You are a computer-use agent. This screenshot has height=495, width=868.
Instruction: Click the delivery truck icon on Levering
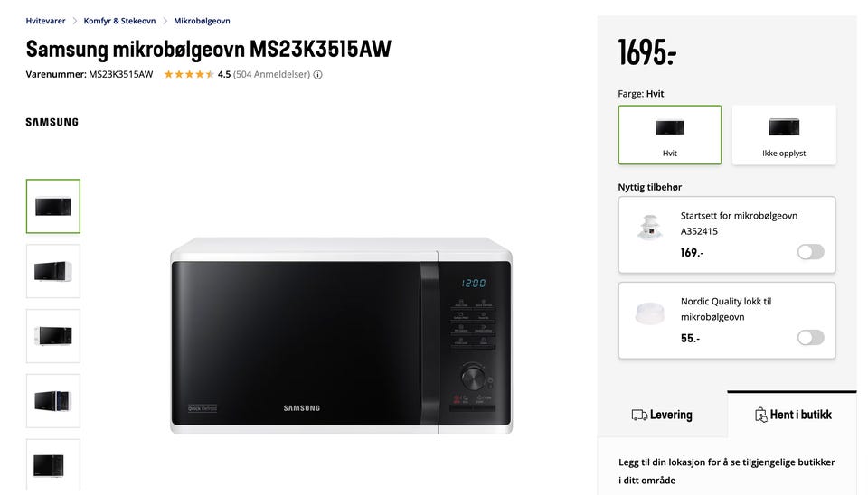coord(639,415)
